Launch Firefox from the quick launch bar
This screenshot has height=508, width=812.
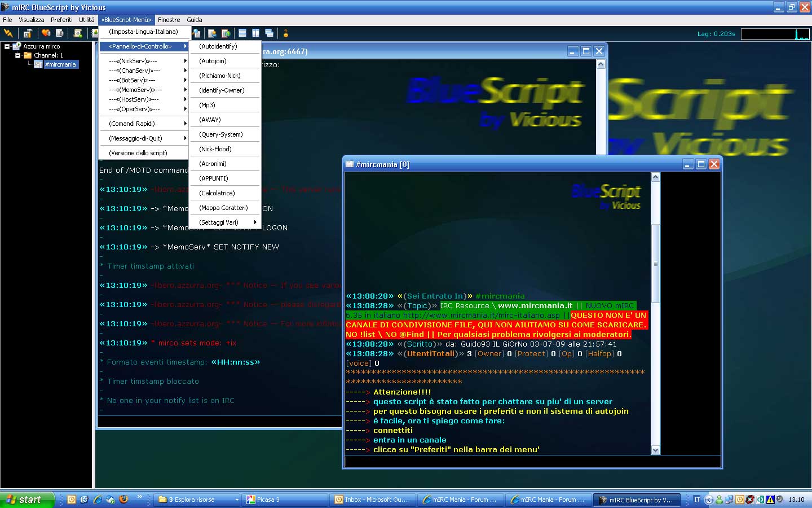[x=123, y=500]
